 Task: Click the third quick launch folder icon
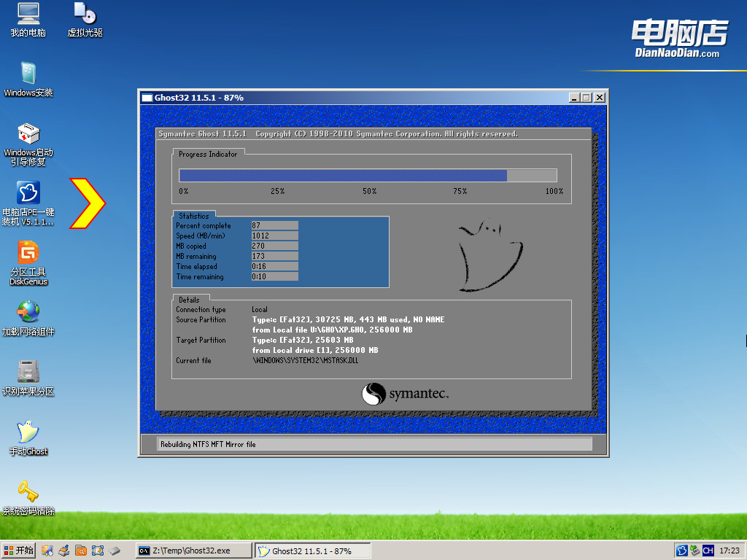coord(81,551)
